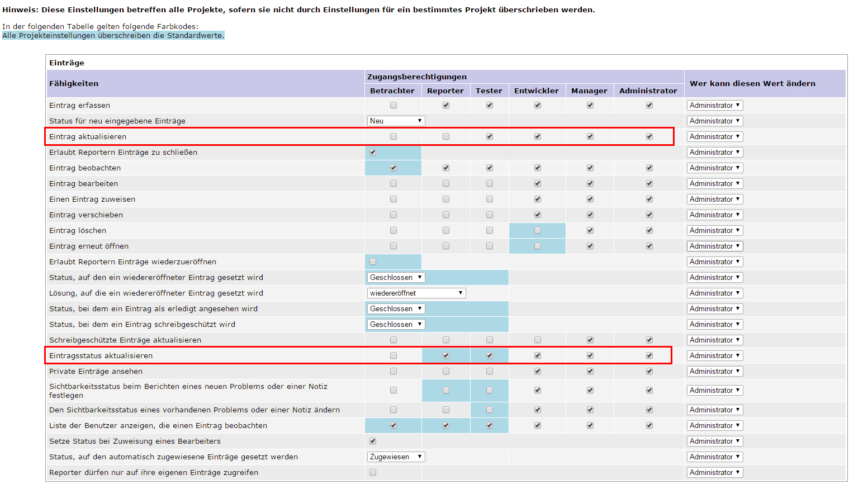Open the 'wiedereröffnet' Lösung dropdown
The image size is (868, 494).
(416, 293)
